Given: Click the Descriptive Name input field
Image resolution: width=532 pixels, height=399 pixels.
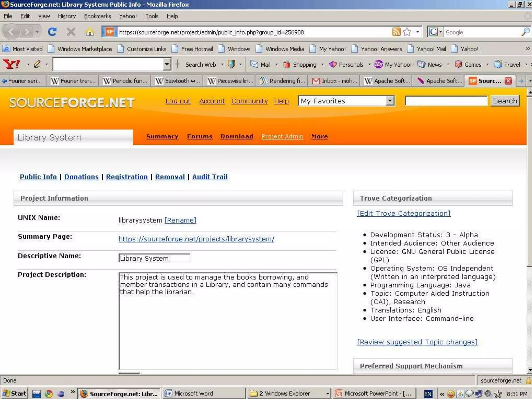Looking at the screenshot, I should tap(154, 258).
